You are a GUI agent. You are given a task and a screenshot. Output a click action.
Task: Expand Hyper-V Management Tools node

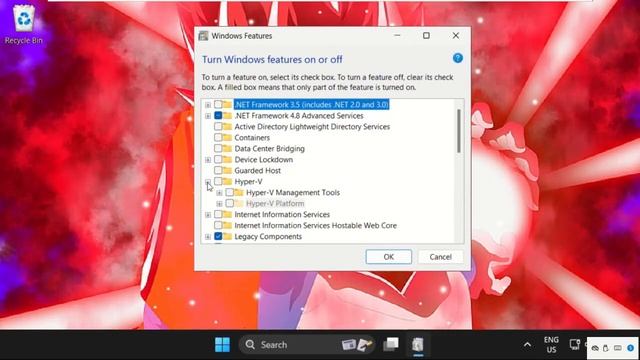[x=219, y=193]
